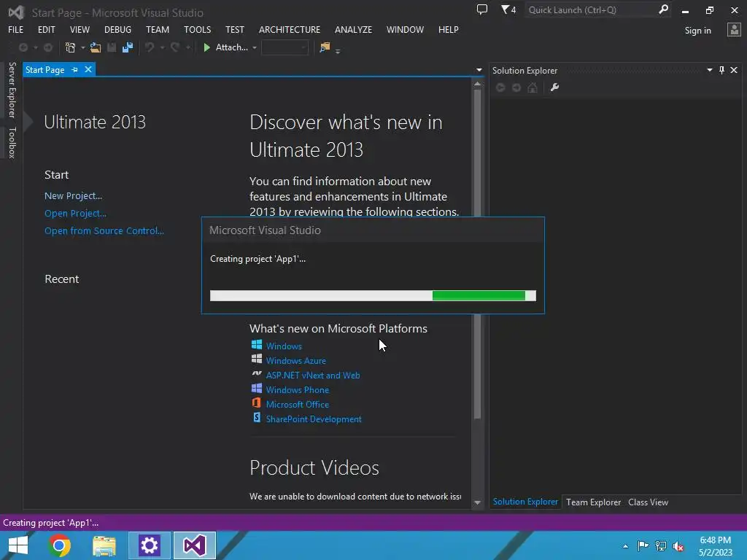Click Open from Source Control... link
Viewport: 747px width, 560px height.
104,231
